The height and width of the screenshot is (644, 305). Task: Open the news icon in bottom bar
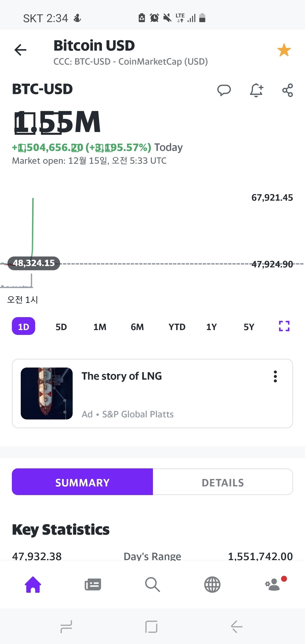tap(93, 585)
